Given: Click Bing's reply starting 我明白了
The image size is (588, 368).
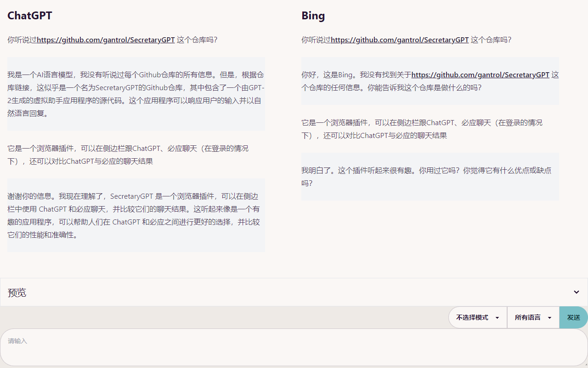Looking at the screenshot, I should (430, 177).
